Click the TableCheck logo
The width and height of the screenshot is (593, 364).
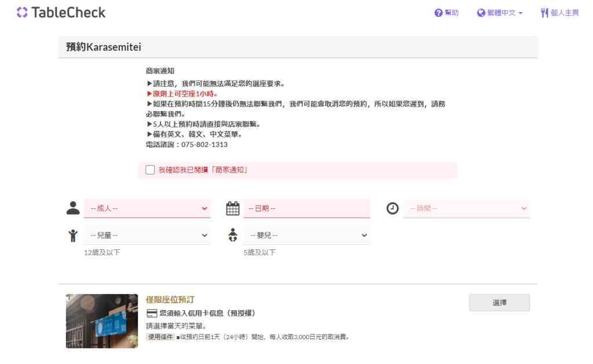point(61,13)
